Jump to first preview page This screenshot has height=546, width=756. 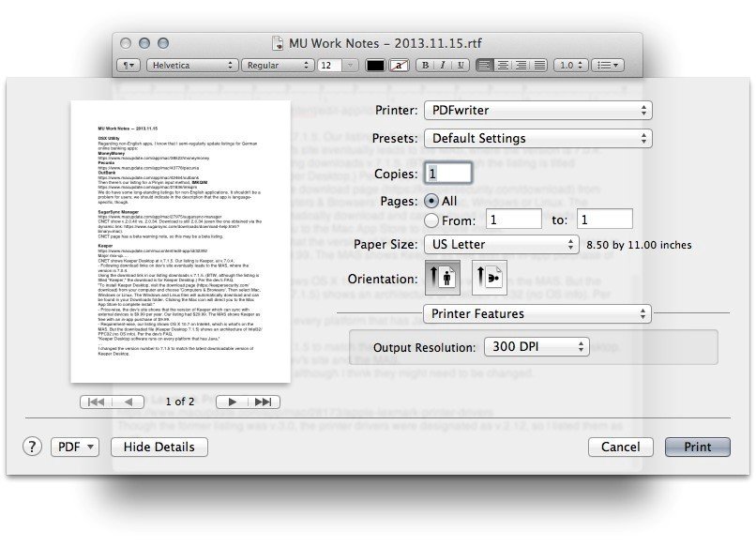(96, 402)
